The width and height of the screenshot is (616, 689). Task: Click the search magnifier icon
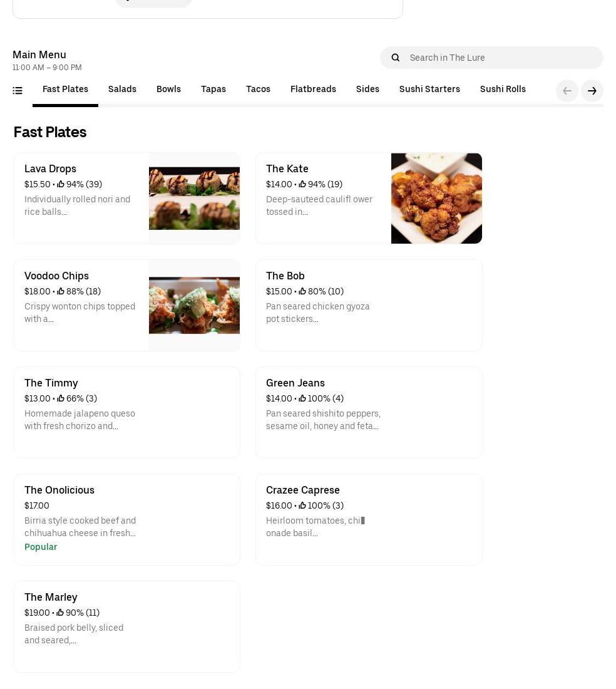pos(395,58)
